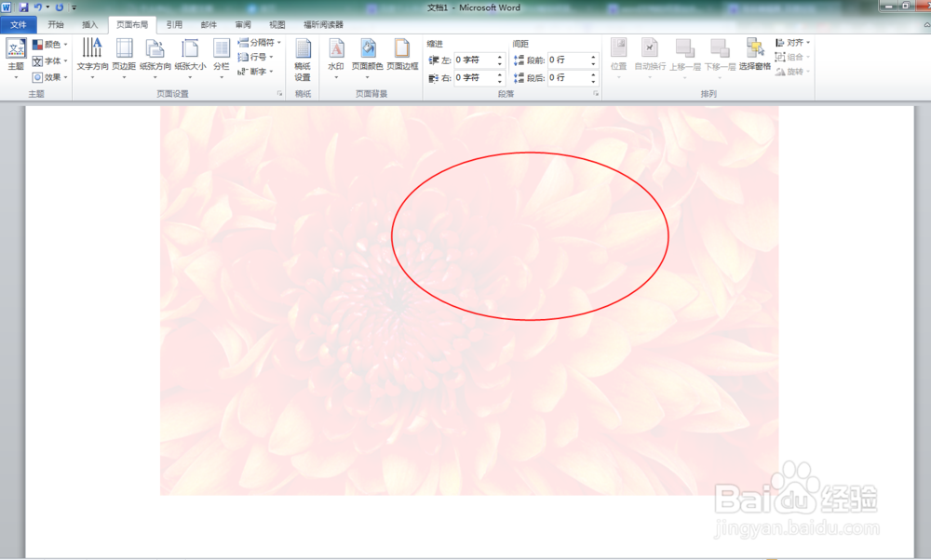Click the Save icon on Quick Access Toolbar
This screenshot has width=931, height=560.
click(x=21, y=7)
